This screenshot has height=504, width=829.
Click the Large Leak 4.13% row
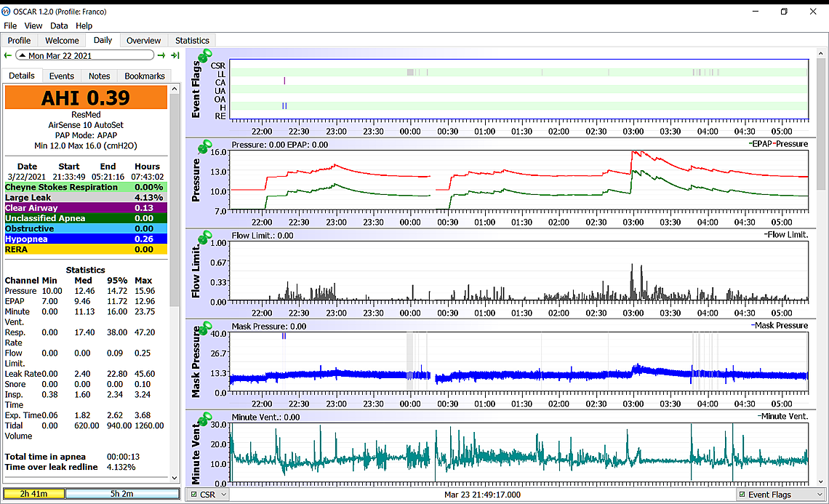[x=86, y=197]
